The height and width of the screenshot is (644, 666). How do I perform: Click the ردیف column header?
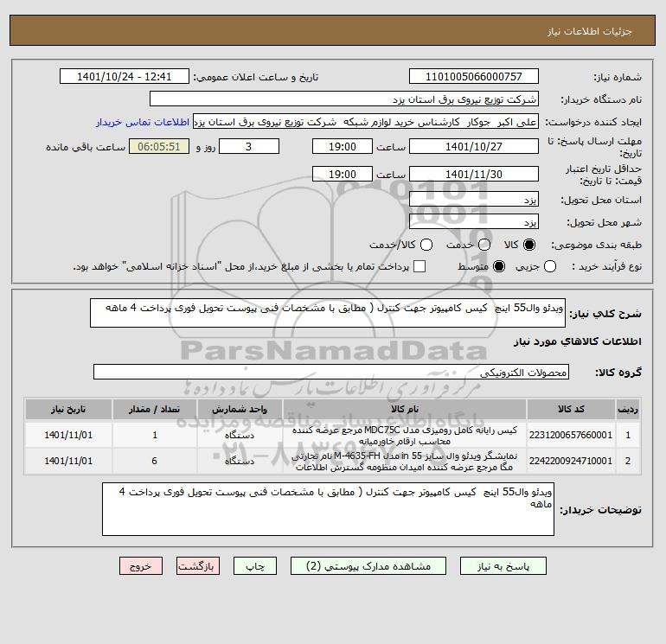628,409
